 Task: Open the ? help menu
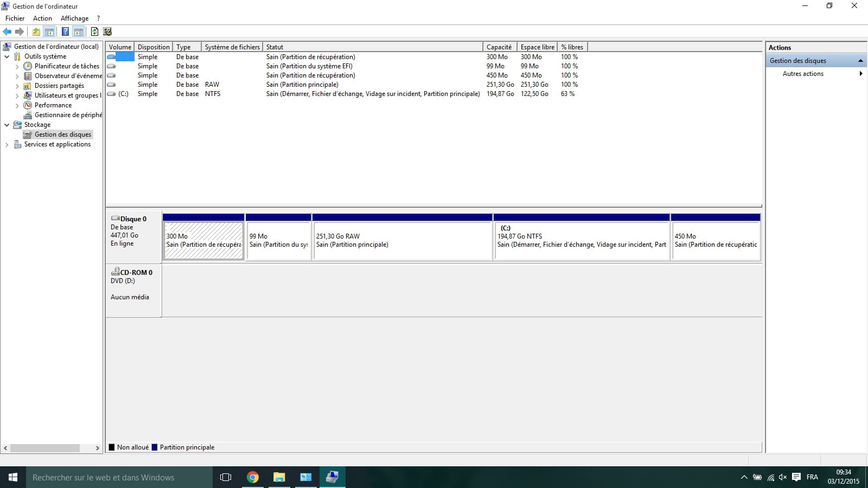98,18
